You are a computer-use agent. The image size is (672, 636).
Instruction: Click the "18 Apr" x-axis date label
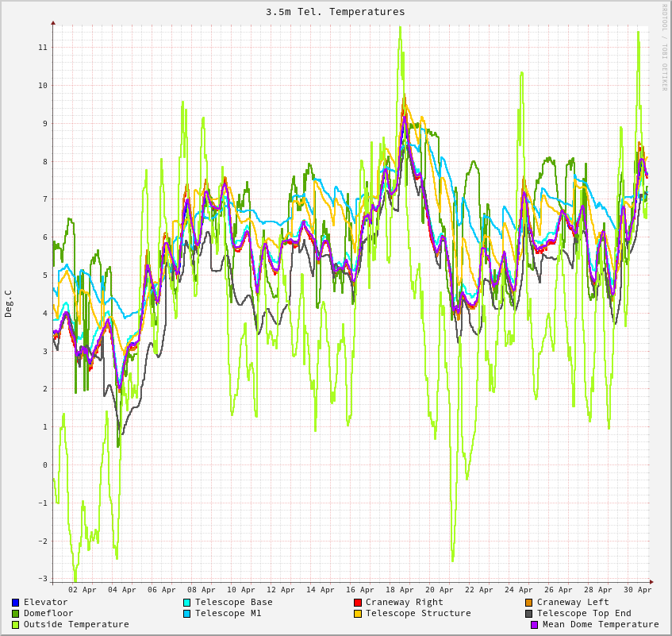[x=400, y=590]
